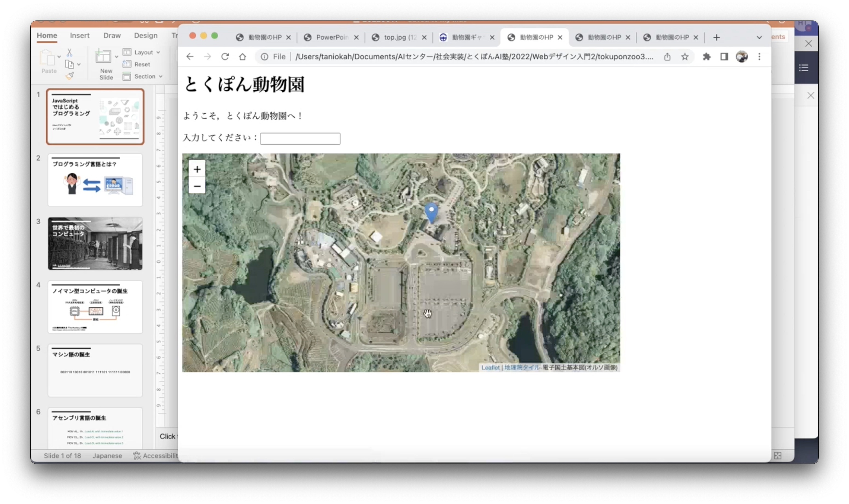This screenshot has height=504, width=849.
Task: Go to browser Home page
Action: 242,56
